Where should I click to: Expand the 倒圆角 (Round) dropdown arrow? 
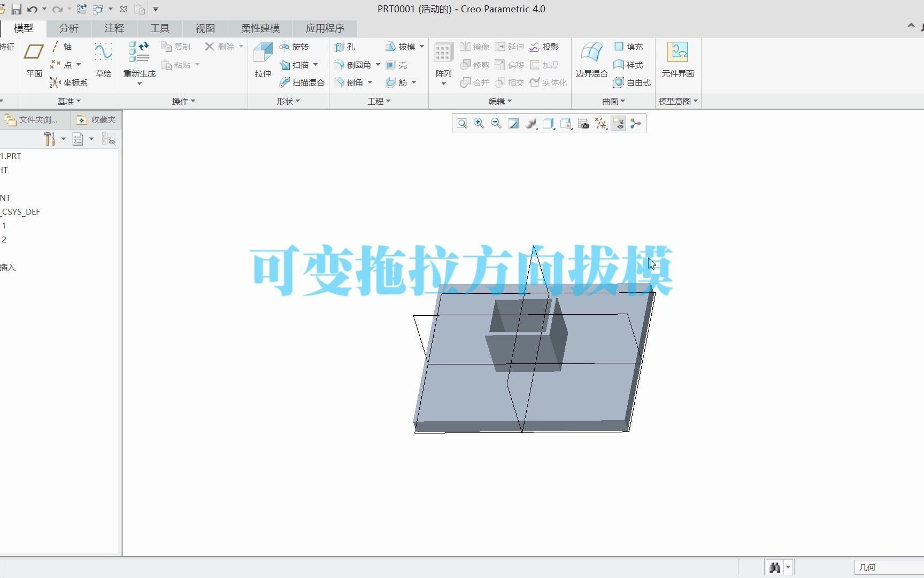point(378,65)
